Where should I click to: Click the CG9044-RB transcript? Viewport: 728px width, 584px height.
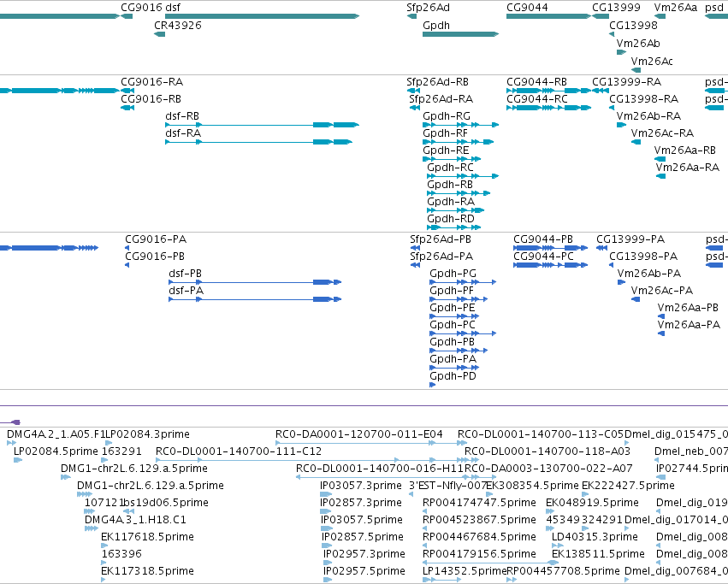tap(549, 91)
